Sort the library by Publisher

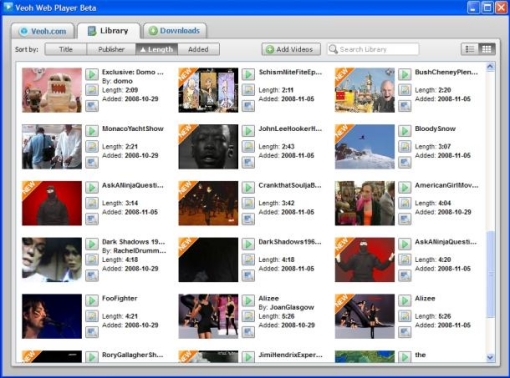pyautogui.click(x=111, y=49)
